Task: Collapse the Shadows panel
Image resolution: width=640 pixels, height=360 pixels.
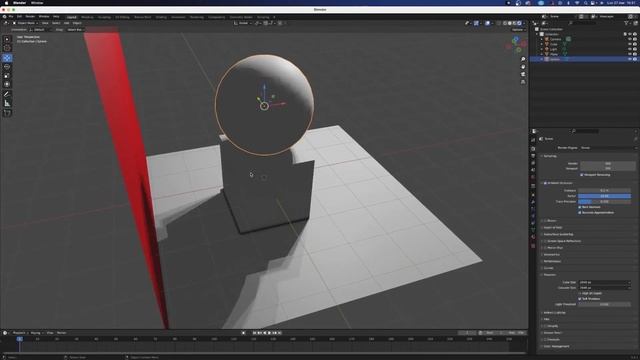Action: coord(549,275)
